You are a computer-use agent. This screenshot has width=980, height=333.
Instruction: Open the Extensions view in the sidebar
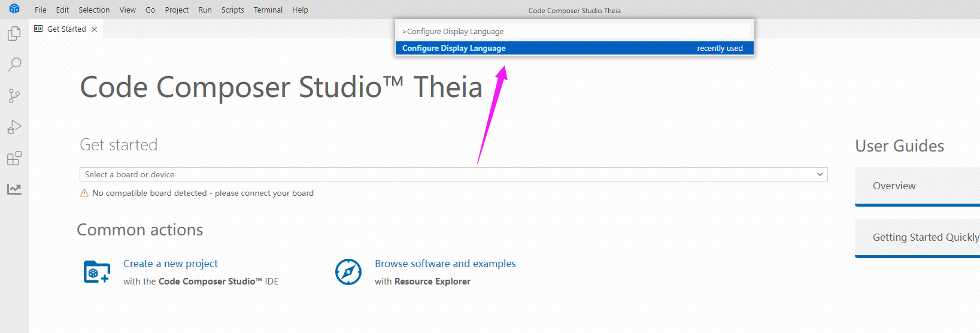tap(14, 158)
